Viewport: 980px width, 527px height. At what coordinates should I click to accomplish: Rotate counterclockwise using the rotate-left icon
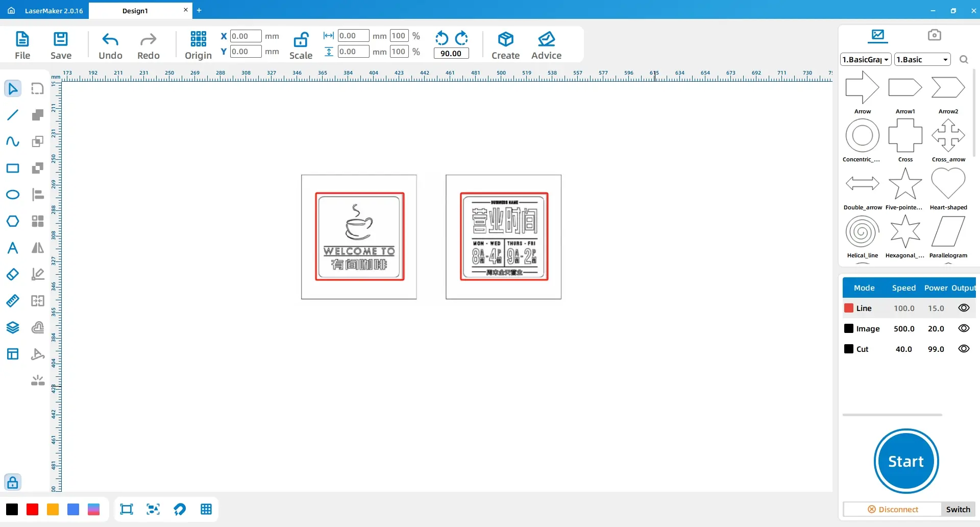tap(442, 38)
